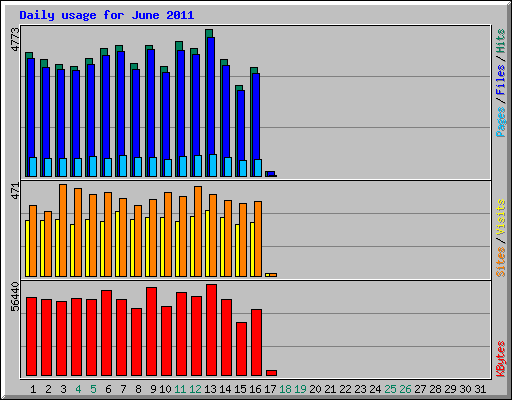Click the orange Sites bar for day 3
This screenshot has width=512, height=400.
point(63,230)
